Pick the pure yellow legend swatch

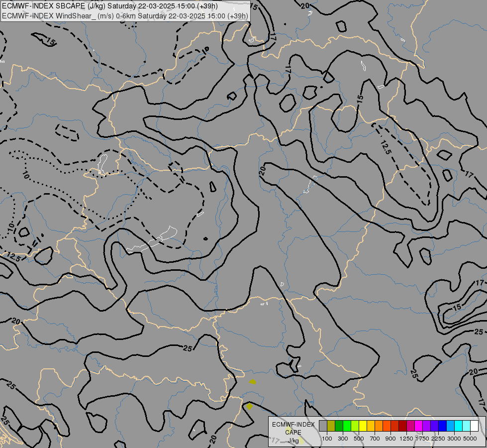[x=363, y=426]
